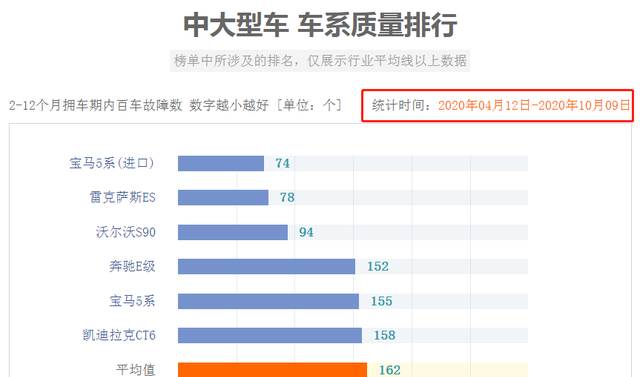Click the blue bar for 雷克萨斯ES

223,198
